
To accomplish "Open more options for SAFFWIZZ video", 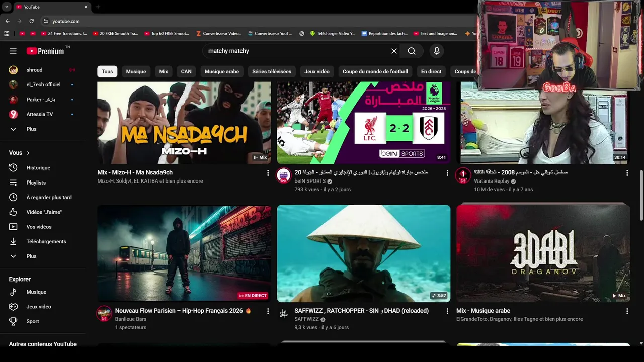I will (447, 311).
